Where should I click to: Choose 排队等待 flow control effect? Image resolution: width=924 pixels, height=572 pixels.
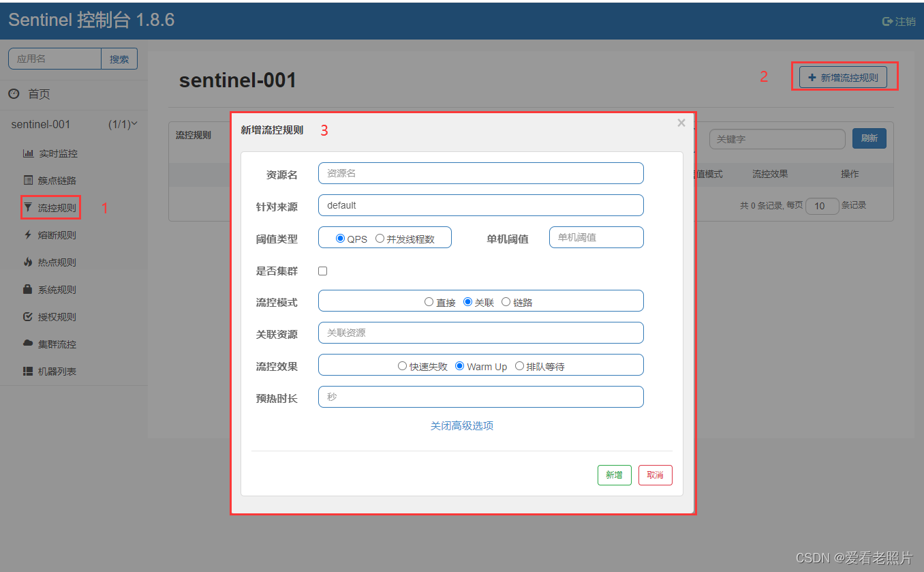click(519, 365)
